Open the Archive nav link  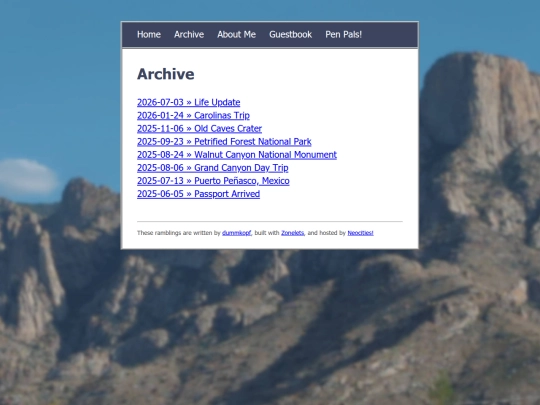(x=189, y=34)
